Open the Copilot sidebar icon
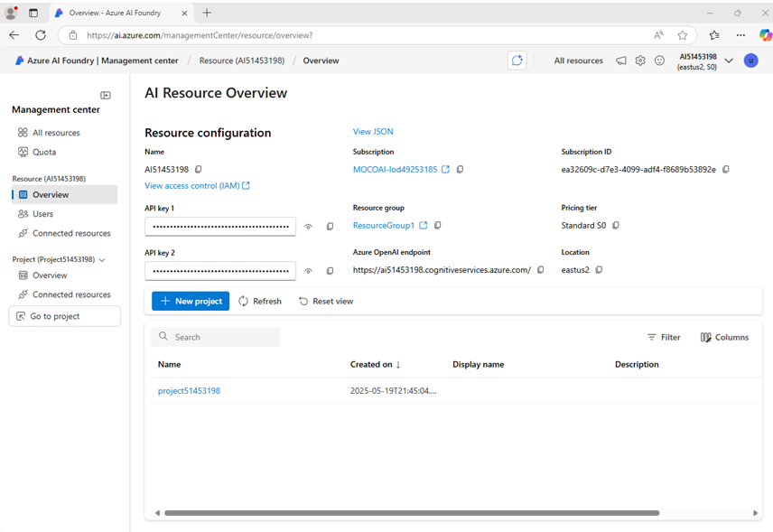This screenshot has width=773, height=532. 765,35
